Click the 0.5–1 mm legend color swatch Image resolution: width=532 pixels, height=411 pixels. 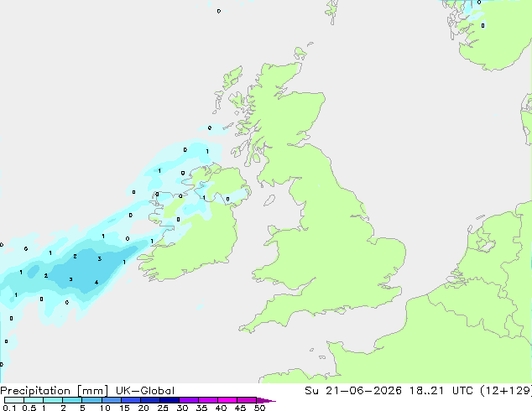coord(34,400)
